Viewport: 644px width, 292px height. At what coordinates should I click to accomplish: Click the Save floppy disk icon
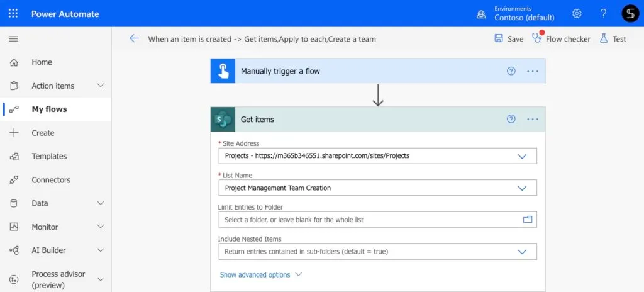(499, 38)
